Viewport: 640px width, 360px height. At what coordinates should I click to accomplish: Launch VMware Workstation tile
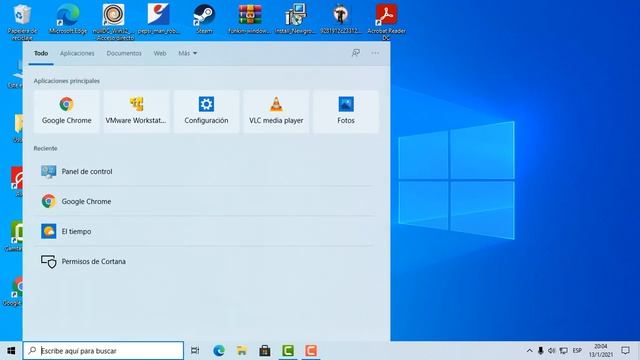click(136, 111)
